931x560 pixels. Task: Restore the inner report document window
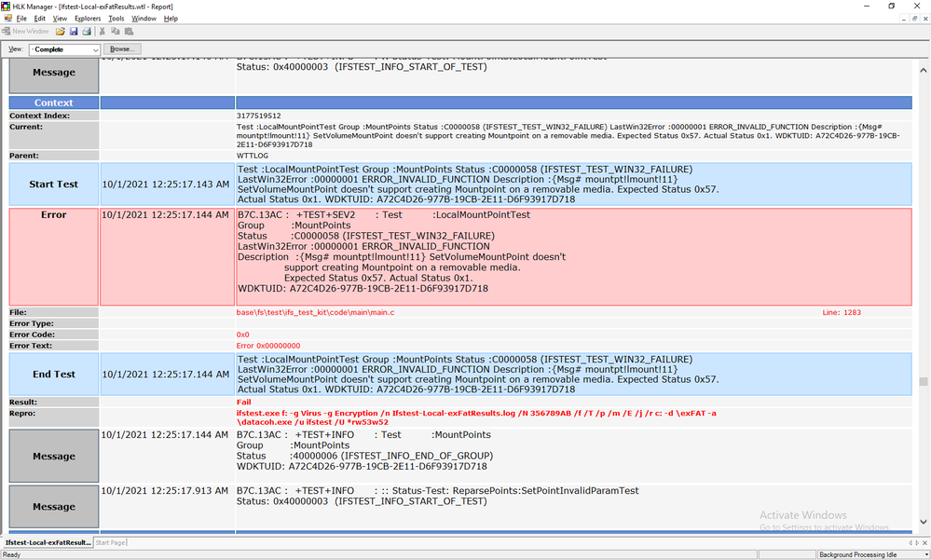(x=915, y=19)
